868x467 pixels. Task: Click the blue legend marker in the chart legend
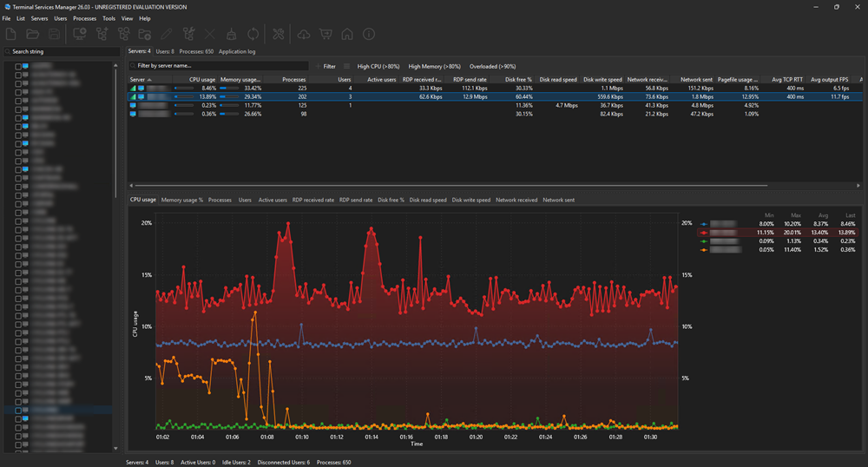[x=704, y=224]
